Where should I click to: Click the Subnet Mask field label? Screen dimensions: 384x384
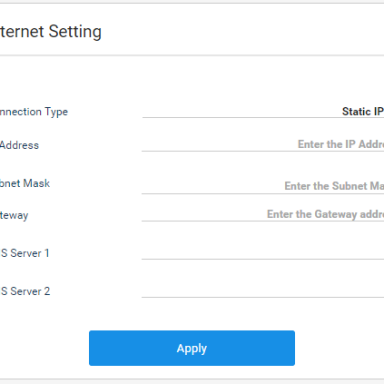coord(25,183)
